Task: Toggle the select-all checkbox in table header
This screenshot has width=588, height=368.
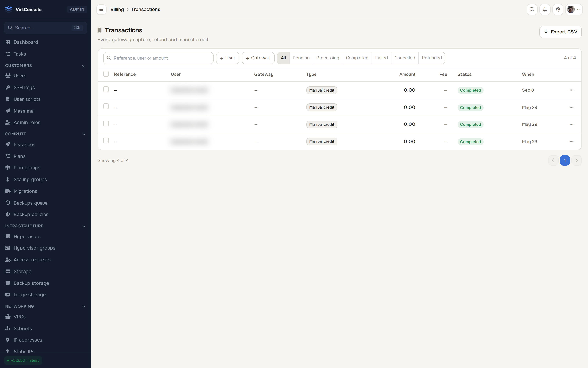Action: (106, 74)
